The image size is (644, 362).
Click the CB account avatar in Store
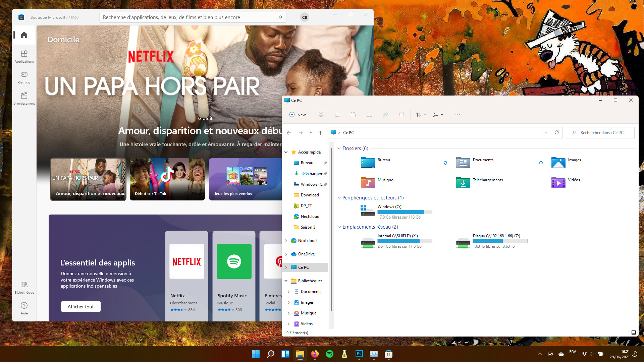(x=304, y=17)
